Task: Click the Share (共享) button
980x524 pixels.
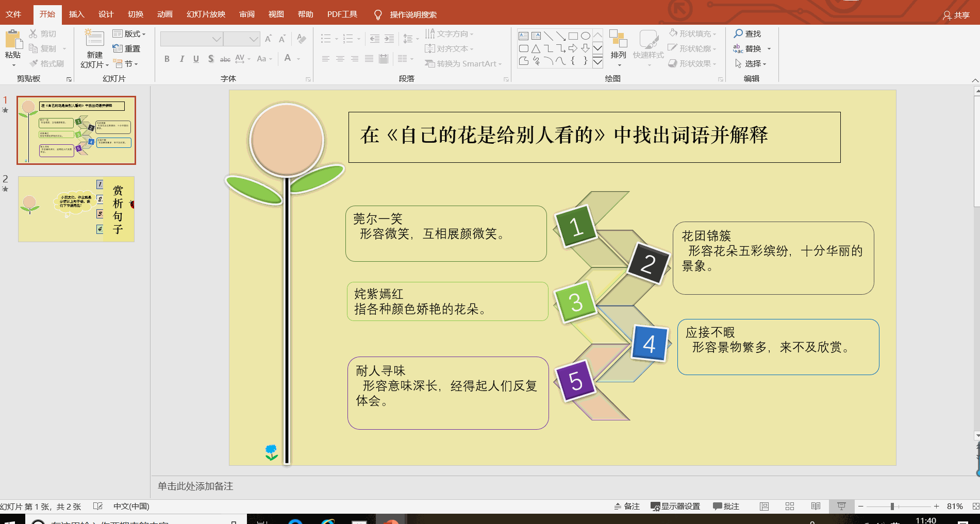Action: 956,15
